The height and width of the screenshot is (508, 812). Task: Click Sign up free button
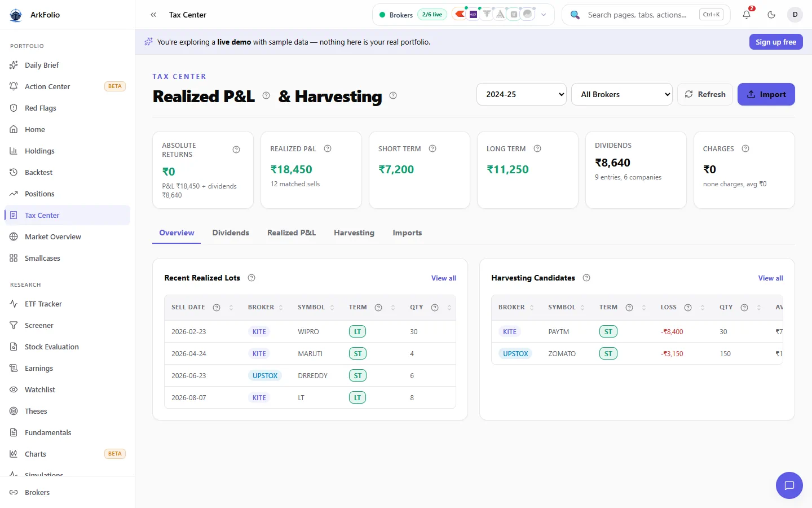coord(776,42)
